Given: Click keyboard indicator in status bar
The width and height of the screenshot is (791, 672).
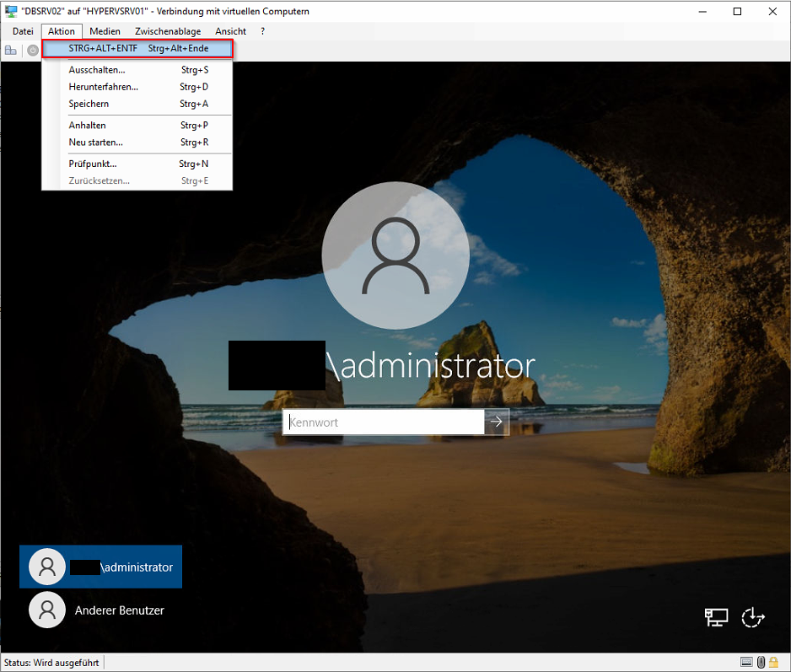Looking at the screenshot, I should tap(746, 662).
